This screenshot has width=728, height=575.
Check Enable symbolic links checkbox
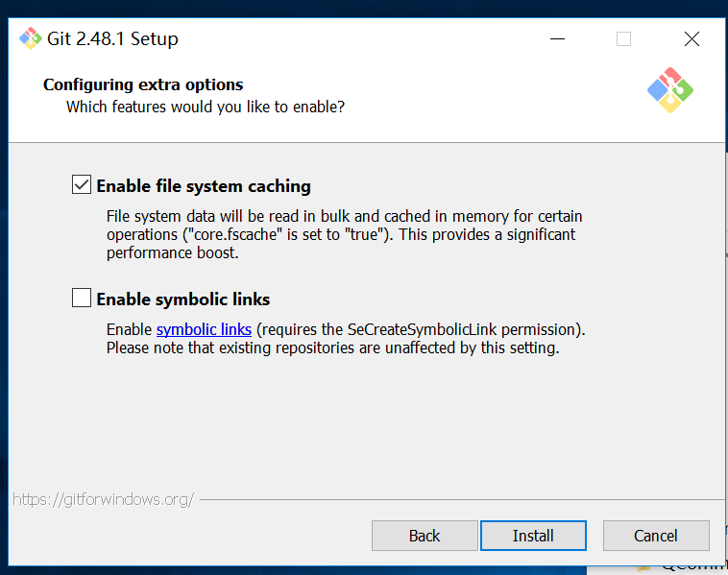coord(82,298)
